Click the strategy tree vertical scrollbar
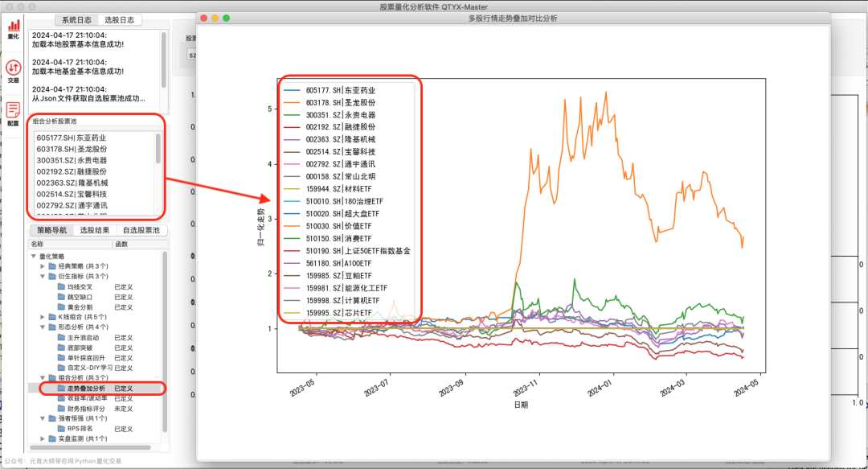868x469 pixels. pos(165,342)
